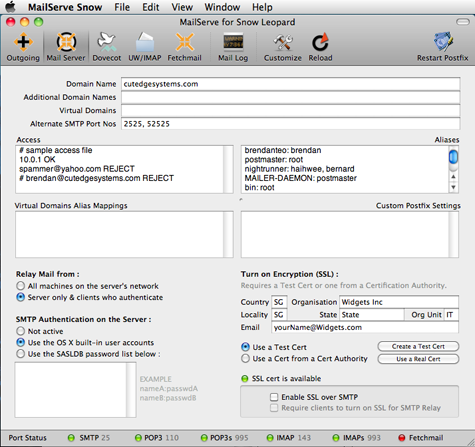Click the SMTP 25 port status indicator
Viewport: 475px width, 447px height.
(x=71, y=438)
